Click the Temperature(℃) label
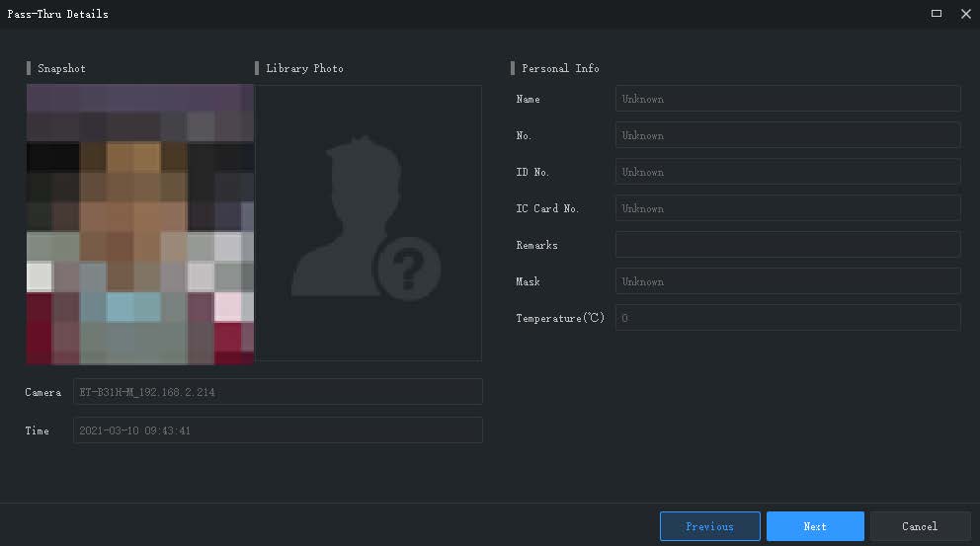This screenshot has width=980, height=546. tap(560, 318)
